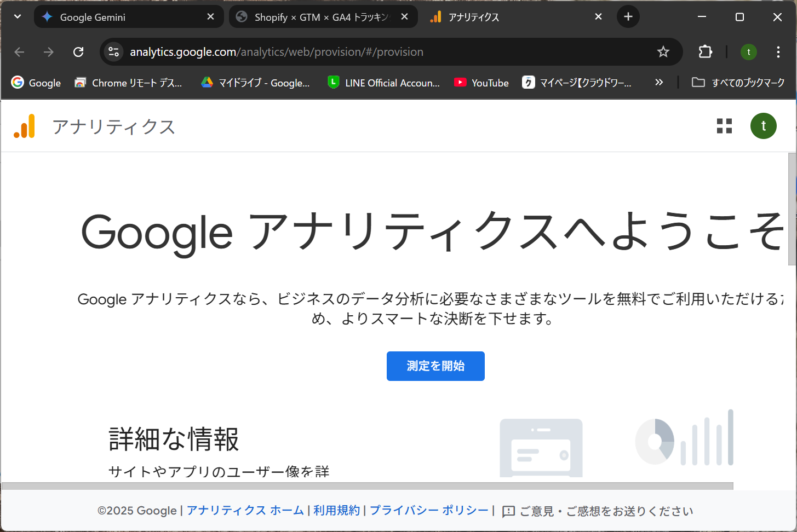
Task: Open the tab search dropdown arrow
Action: [18, 17]
